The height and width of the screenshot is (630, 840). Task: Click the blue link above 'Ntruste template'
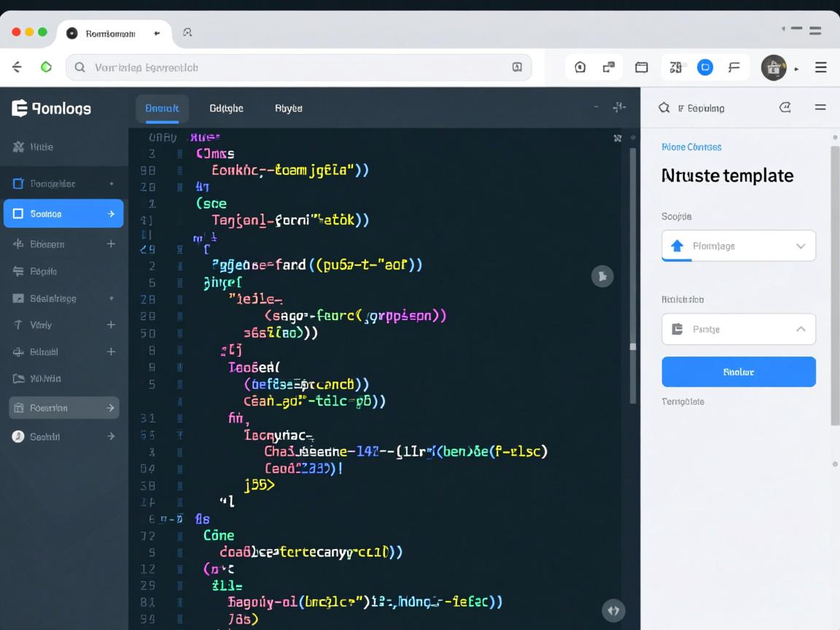coord(691,147)
